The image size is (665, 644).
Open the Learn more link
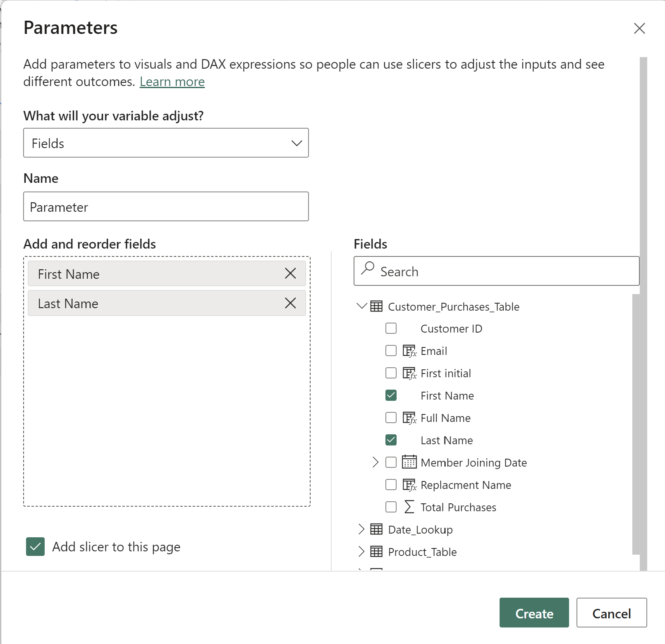pyautogui.click(x=172, y=82)
